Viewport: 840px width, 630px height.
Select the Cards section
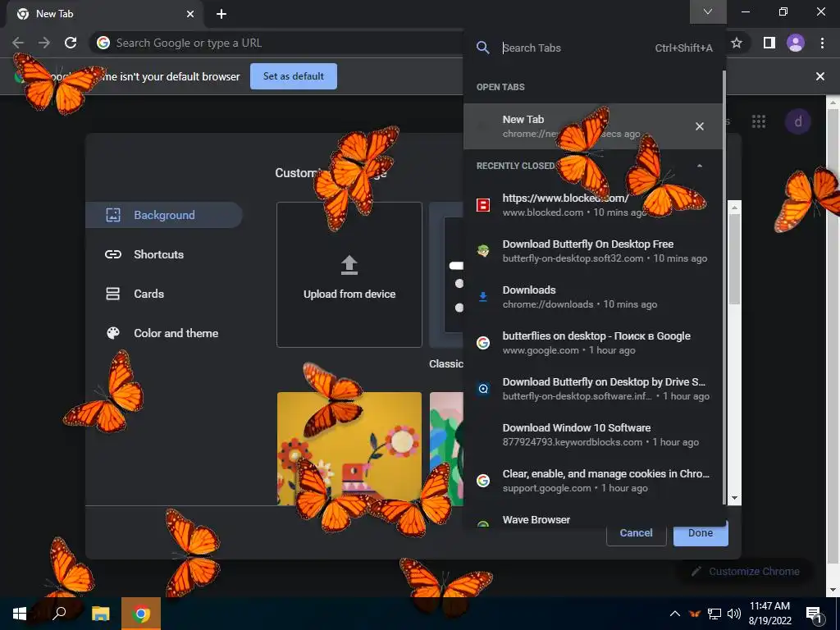click(164, 294)
